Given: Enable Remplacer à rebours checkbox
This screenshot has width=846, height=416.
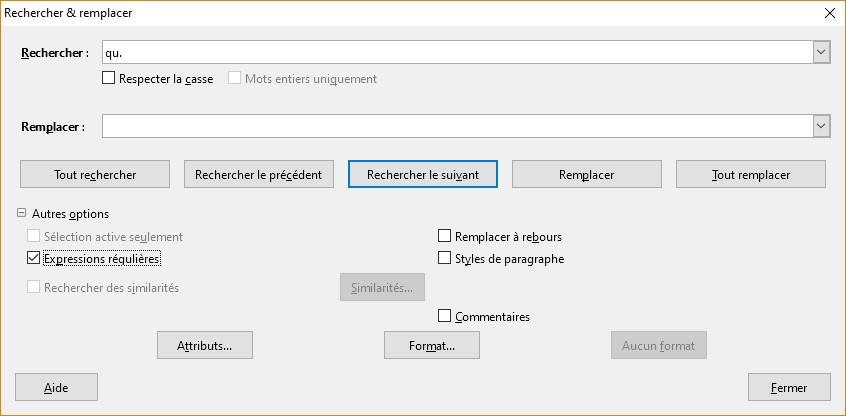Looking at the screenshot, I should (445, 237).
